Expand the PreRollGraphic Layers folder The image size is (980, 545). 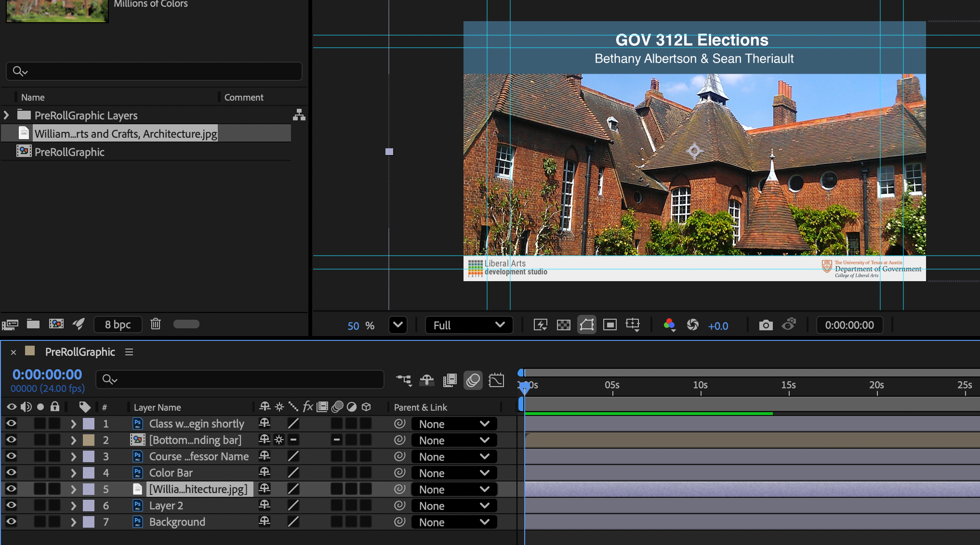click(7, 115)
